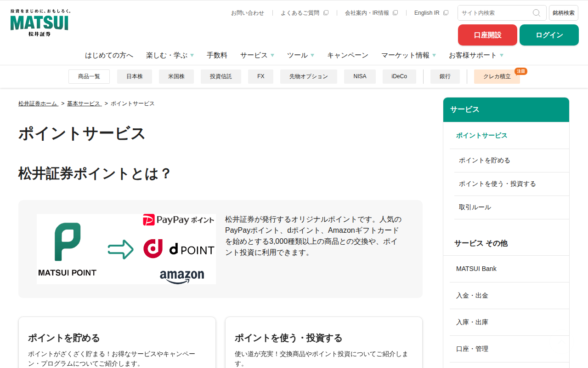Screen dimensions: 588x368
Task: Go to the 手数料 page
Action: click(217, 55)
